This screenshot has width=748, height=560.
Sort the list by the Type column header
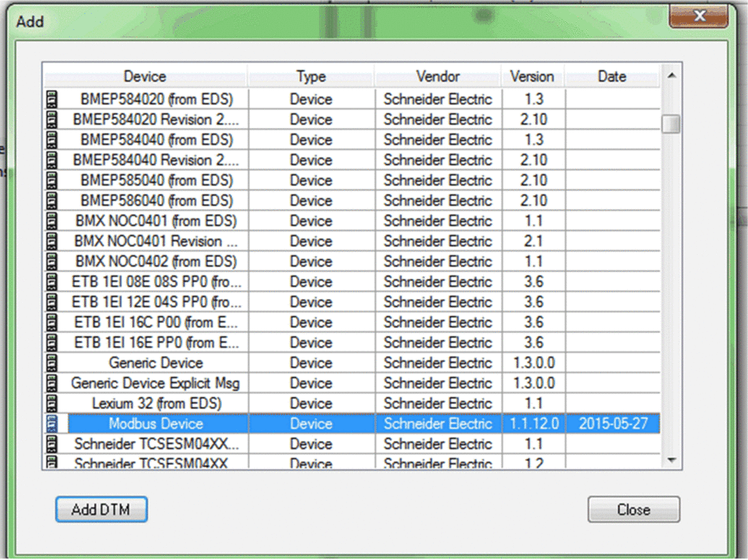click(x=311, y=76)
